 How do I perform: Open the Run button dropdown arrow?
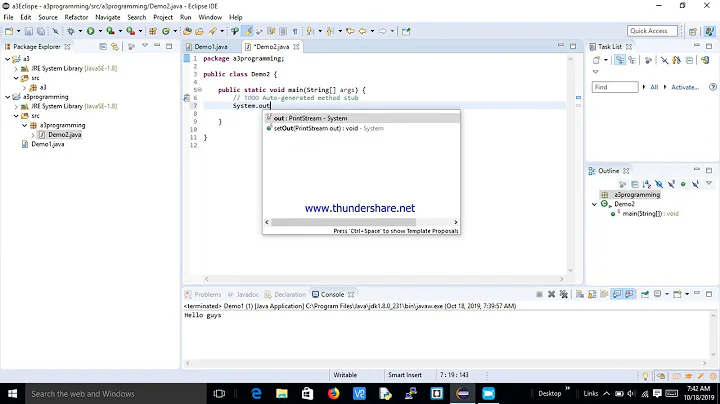click(x=99, y=31)
